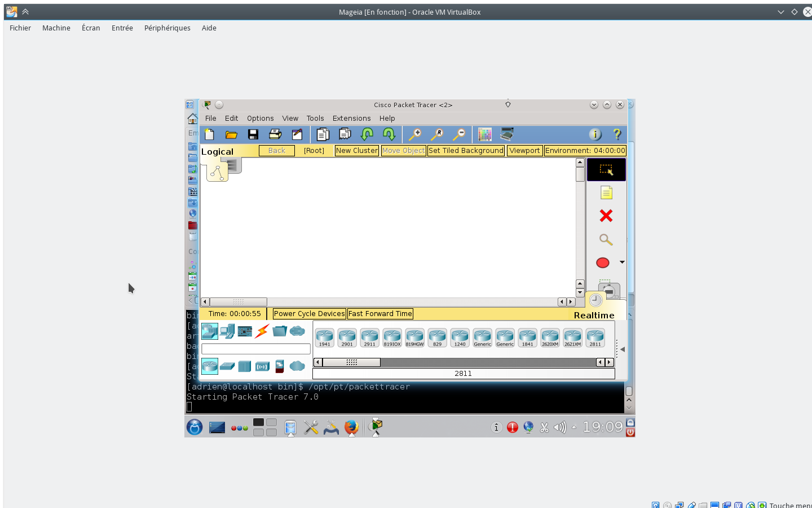Expand hidden system tray icons arrow
The height and width of the screenshot is (508, 812).
(574, 427)
